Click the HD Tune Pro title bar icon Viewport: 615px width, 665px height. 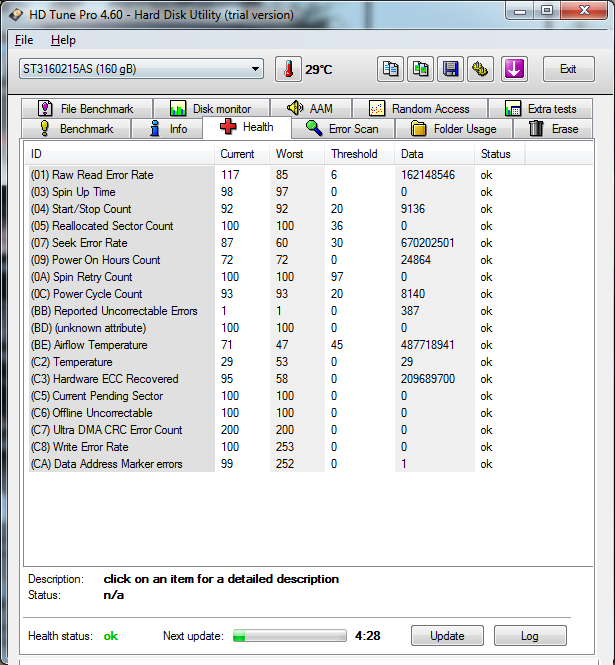[x=16, y=15]
